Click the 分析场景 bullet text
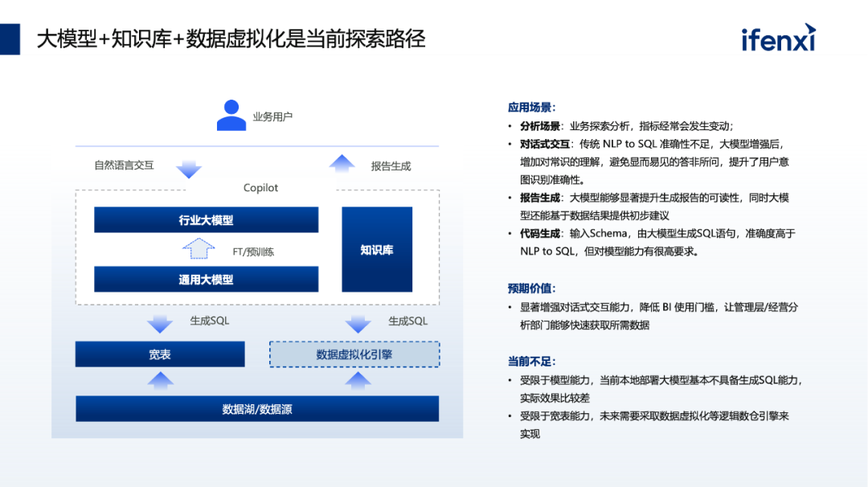 click(x=627, y=125)
